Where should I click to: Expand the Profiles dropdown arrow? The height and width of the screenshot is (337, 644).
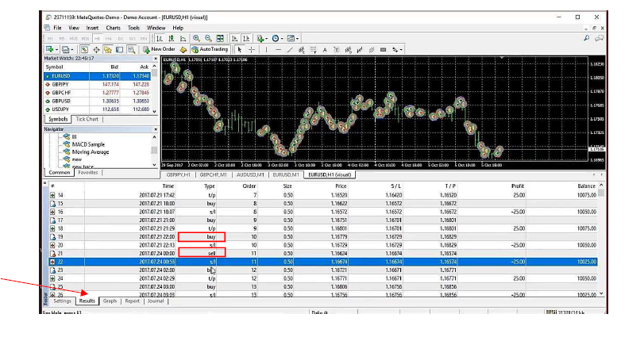pyautogui.click(x=72, y=50)
